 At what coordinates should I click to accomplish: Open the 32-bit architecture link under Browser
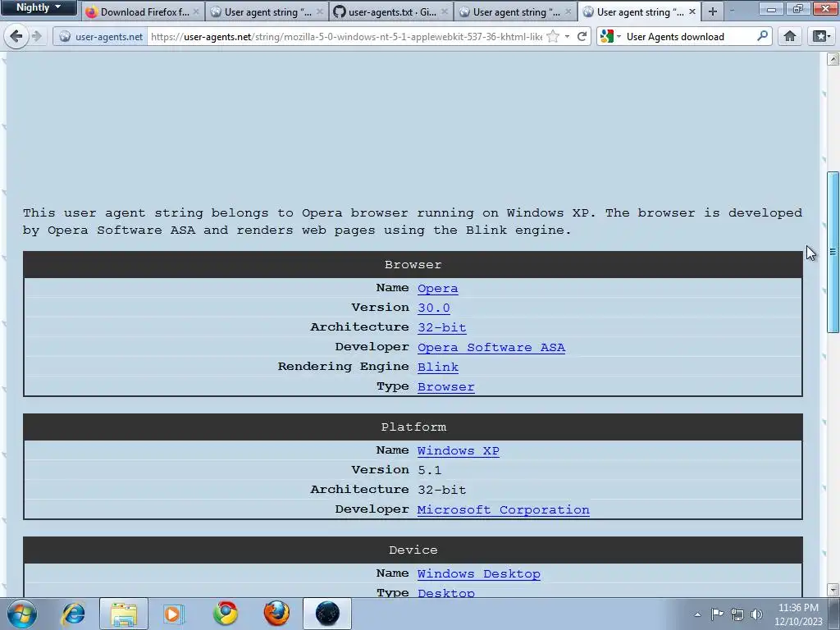tap(441, 327)
